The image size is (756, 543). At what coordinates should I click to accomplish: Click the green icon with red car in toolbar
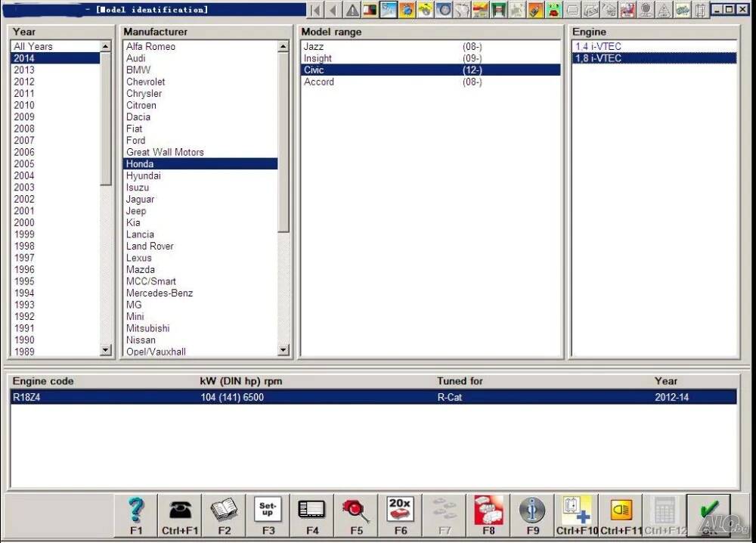pyautogui.click(x=553, y=10)
